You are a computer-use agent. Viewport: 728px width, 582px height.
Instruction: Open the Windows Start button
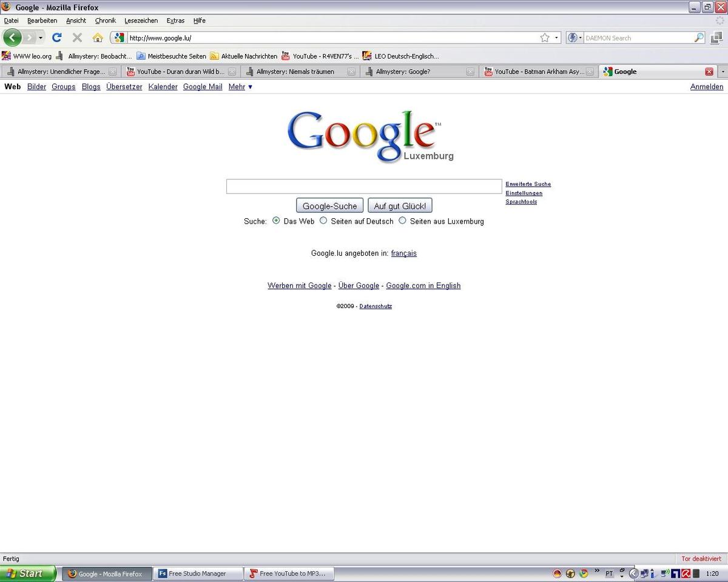29,573
